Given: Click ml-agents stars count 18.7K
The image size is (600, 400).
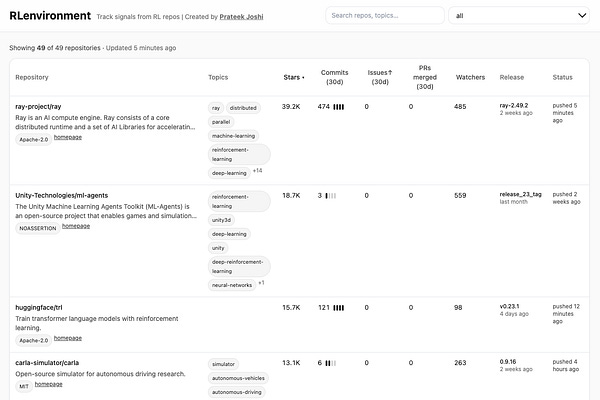Looking at the screenshot, I should (291, 195).
